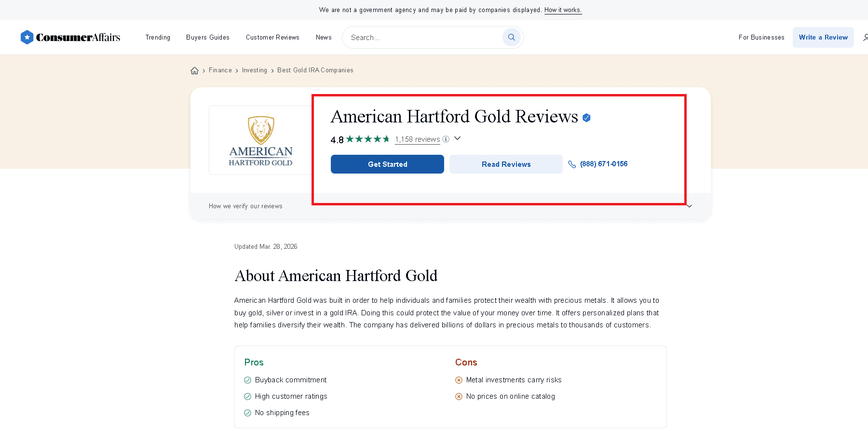Viewport: 868px width, 431px height.
Task: Open the Customer Reviews menu
Action: coord(272,37)
